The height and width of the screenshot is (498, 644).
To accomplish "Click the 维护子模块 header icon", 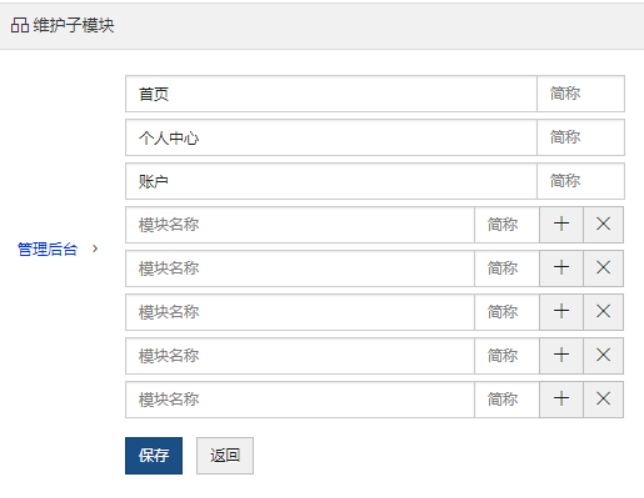I will point(19,25).
